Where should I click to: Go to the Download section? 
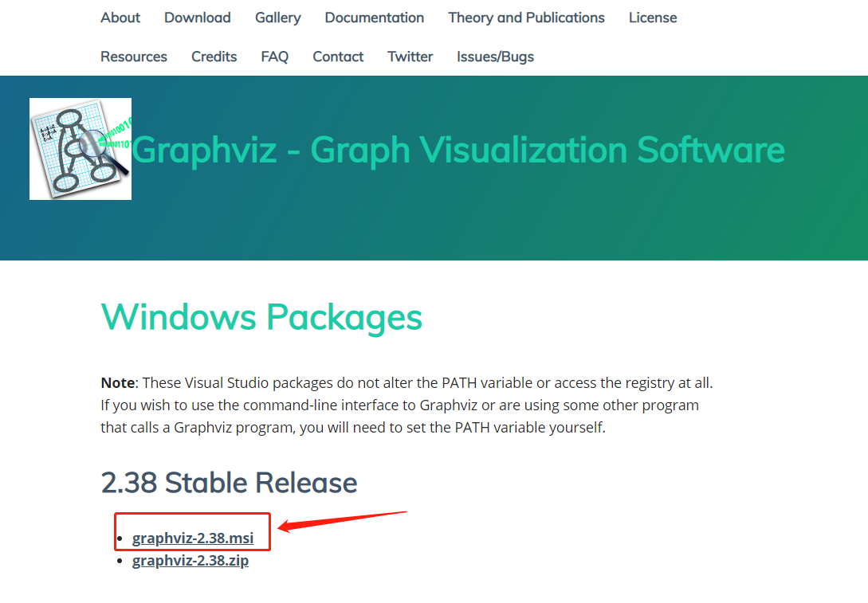(197, 17)
